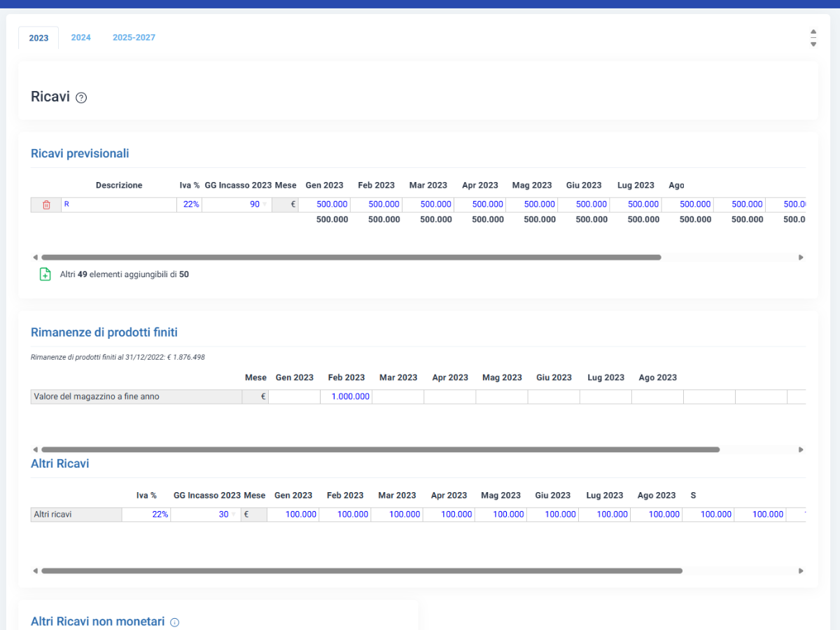Click the Iva 22% field in Ricavi previsionali

click(x=189, y=204)
